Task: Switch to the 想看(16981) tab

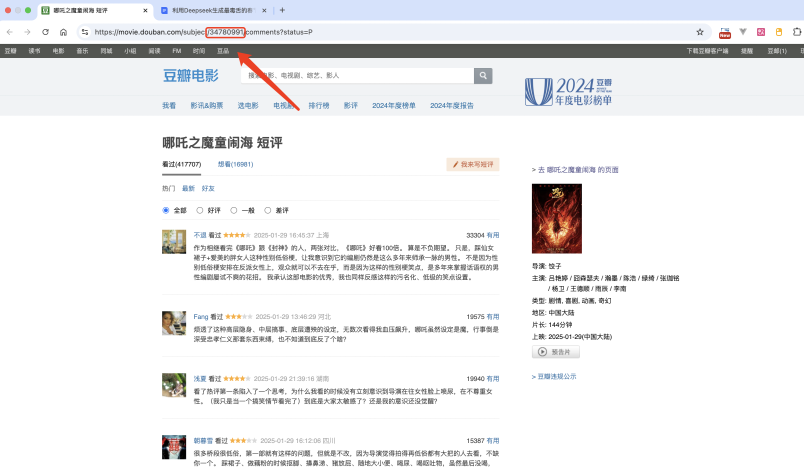Action: pyautogui.click(x=235, y=164)
